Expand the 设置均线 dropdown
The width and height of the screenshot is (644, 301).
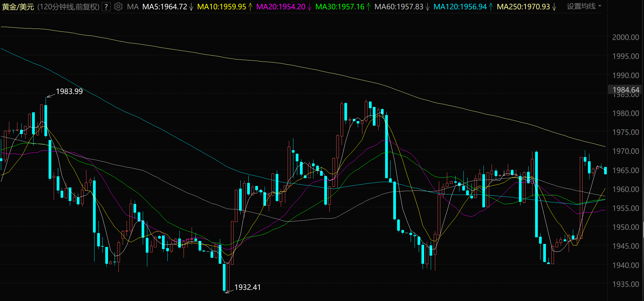click(x=584, y=6)
